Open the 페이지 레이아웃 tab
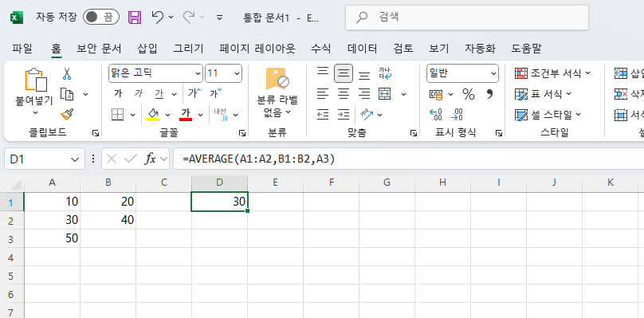Viewport: 644px width, 318px height. [257, 49]
